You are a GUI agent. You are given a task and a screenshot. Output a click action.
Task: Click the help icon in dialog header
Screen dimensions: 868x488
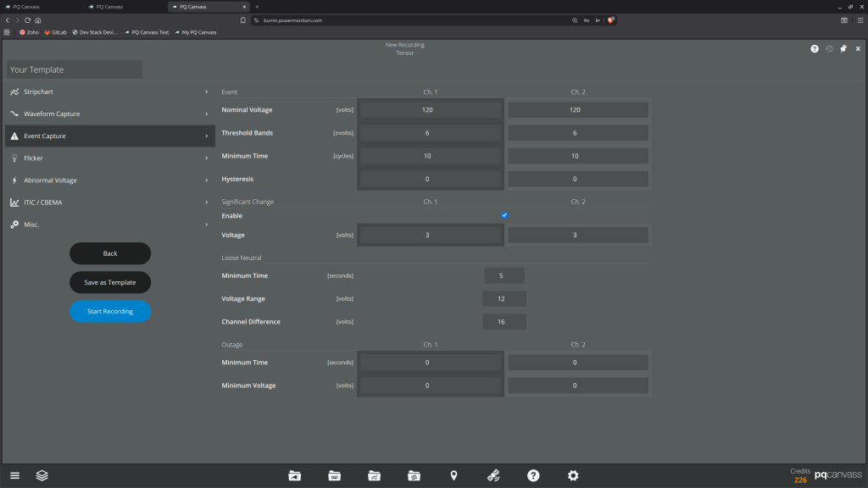[815, 48]
